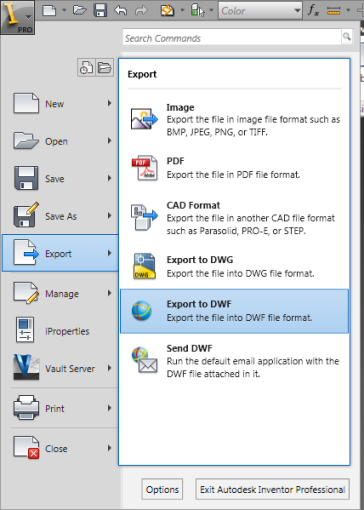364x510 pixels.
Task: Click the Redo arrow in toolbar
Action: [141, 10]
